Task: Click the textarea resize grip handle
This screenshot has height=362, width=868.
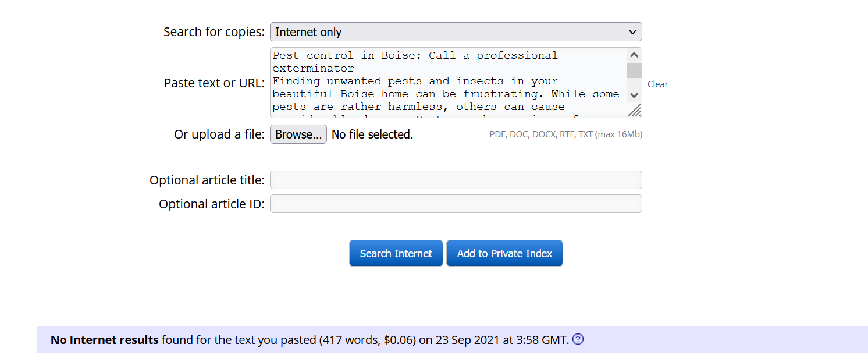Action: pyautogui.click(x=635, y=109)
